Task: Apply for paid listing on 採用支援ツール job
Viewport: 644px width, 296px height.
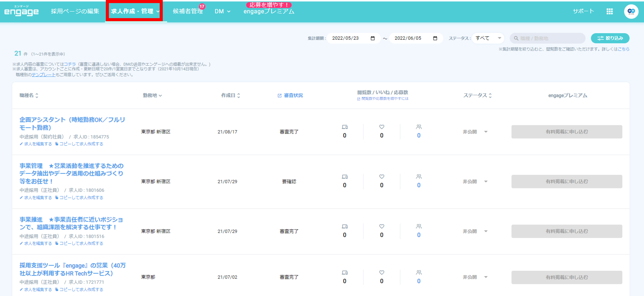Action: pos(566,277)
